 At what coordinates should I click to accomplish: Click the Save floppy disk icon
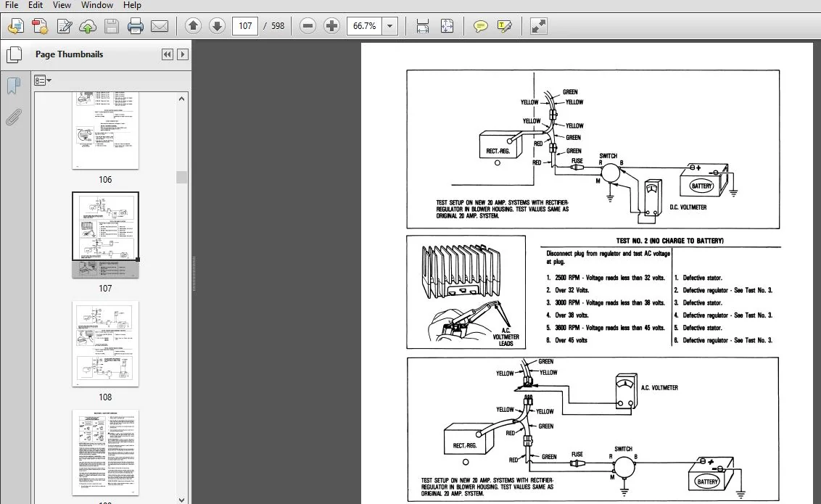(x=112, y=25)
